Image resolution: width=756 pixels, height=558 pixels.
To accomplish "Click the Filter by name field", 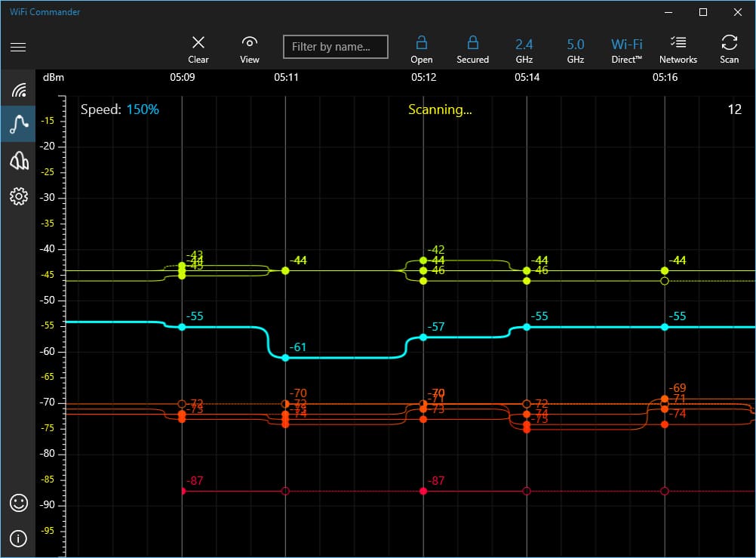I will click(336, 47).
